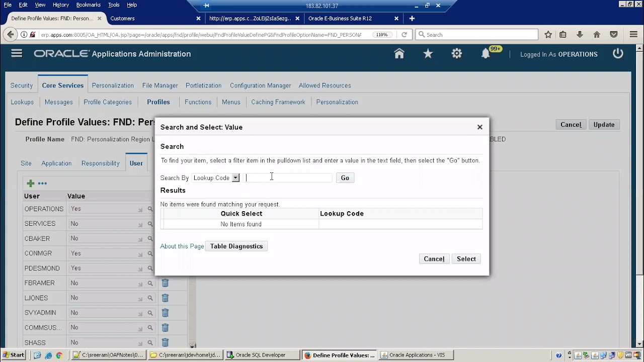Open the Caching Framework subtab

pos(278,102)
